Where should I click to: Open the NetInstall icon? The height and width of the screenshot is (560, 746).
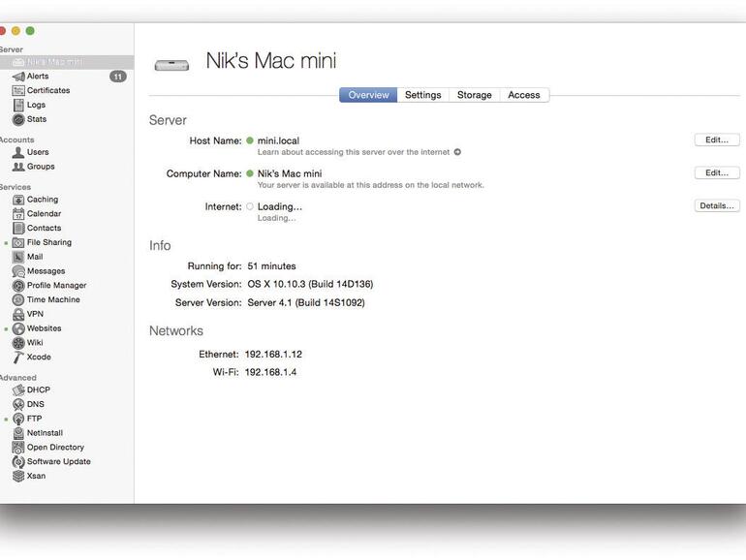pyautogui.click(x=18, y=433)
